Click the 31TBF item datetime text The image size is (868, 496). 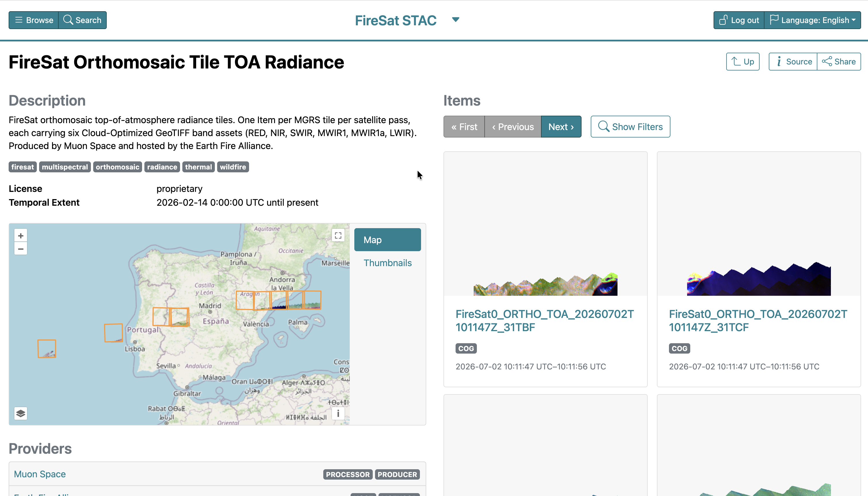(x=531, y=367)
